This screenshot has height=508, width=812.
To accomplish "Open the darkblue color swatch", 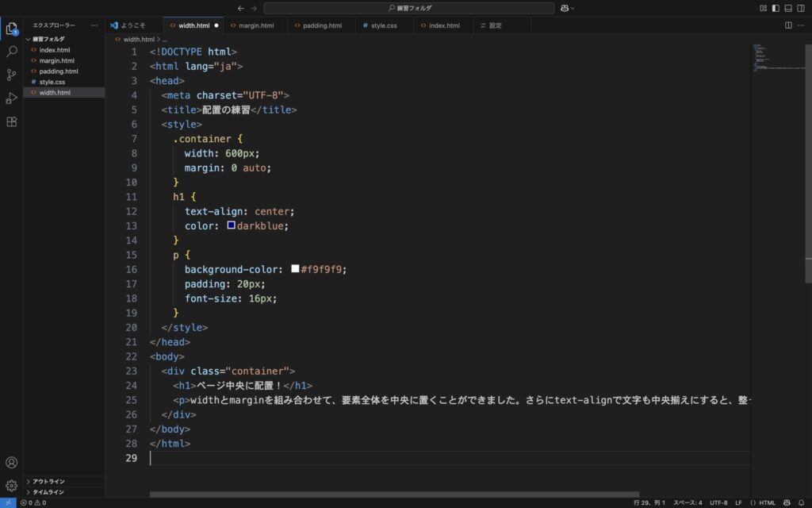I will coord(231,225).
